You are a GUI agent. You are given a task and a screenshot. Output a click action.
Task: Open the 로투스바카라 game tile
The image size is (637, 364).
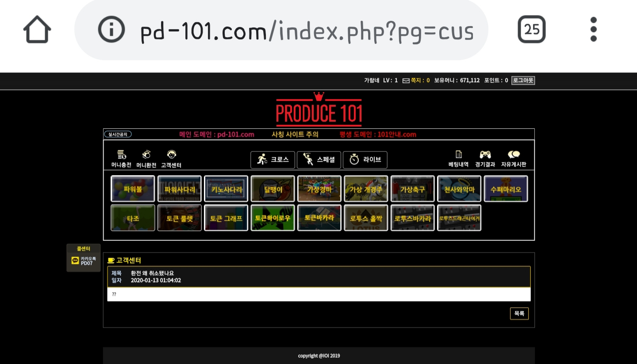click(x=413, y=218)
